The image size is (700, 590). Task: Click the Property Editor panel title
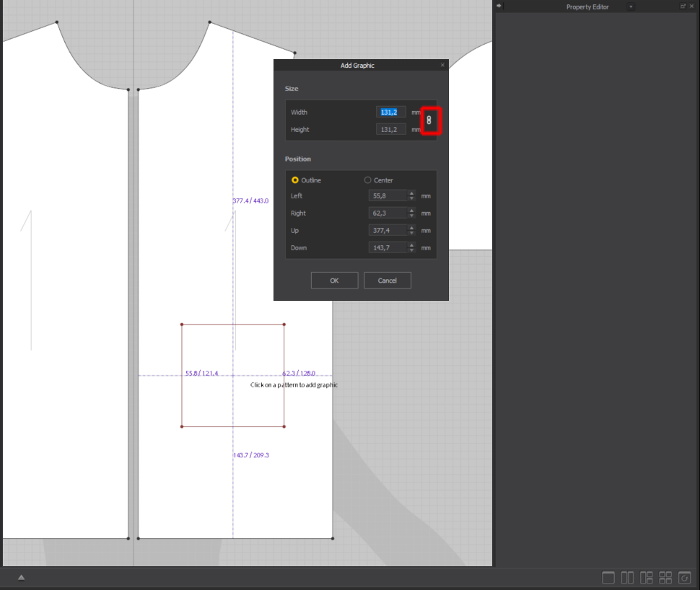[587, 6]
